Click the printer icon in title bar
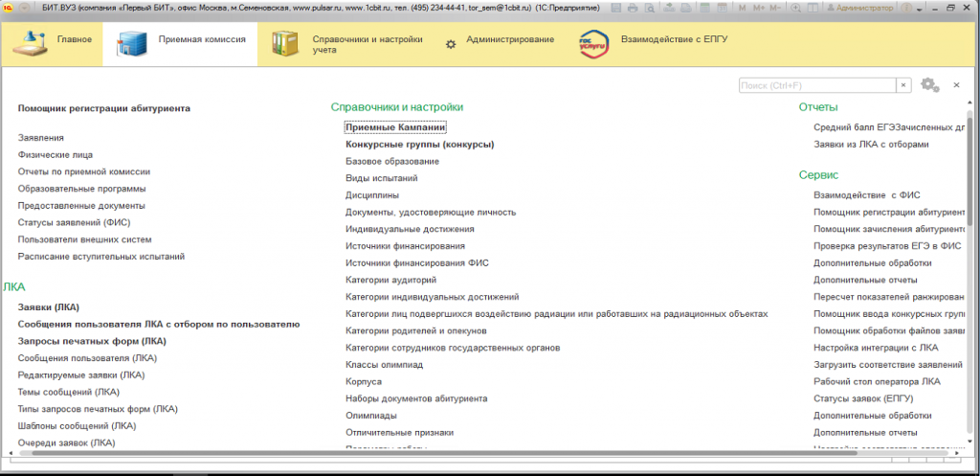 click(633, 8)
